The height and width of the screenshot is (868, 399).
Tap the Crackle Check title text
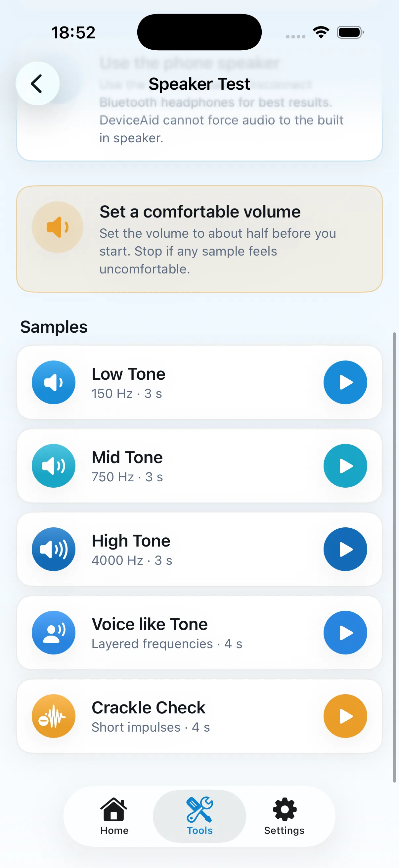click(149, 707)
